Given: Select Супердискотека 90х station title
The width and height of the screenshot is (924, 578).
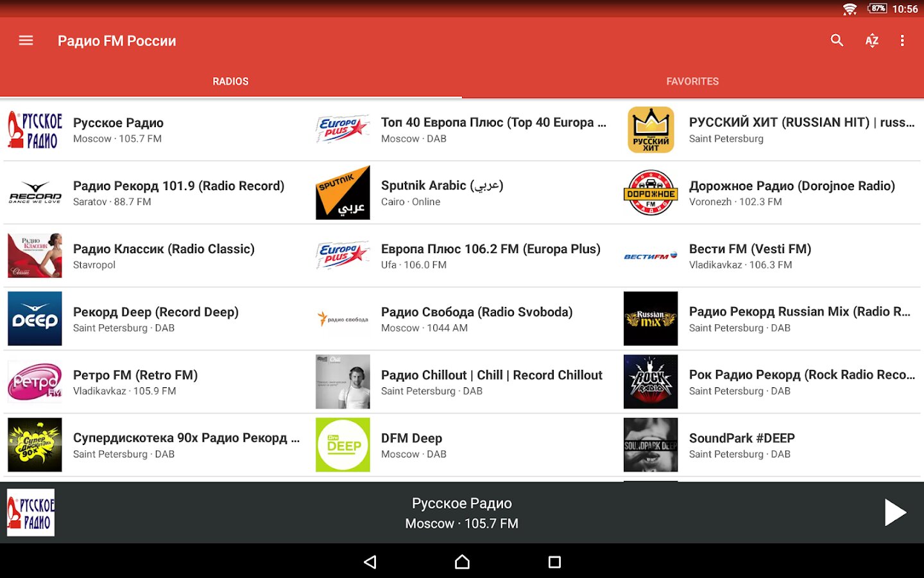Looking at the screenshot, I should pos(186,437).
